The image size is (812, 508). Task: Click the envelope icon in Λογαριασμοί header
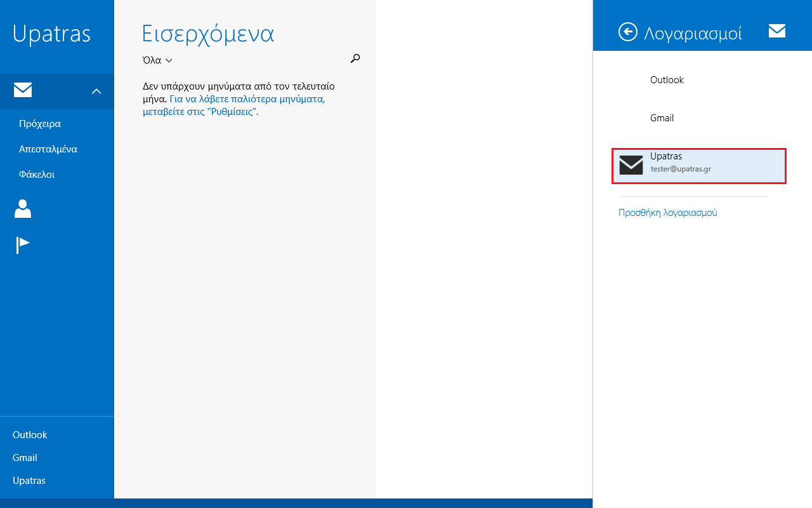coord(777,31)
